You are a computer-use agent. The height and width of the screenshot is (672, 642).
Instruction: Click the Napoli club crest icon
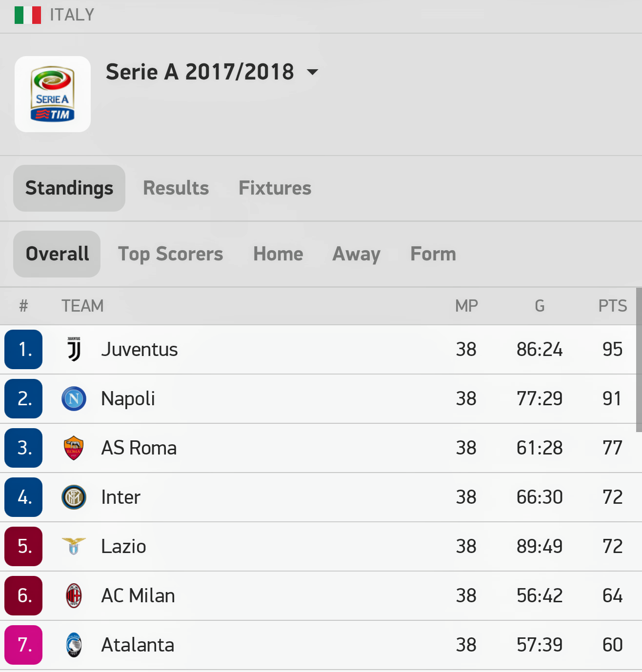coord(74,399)
